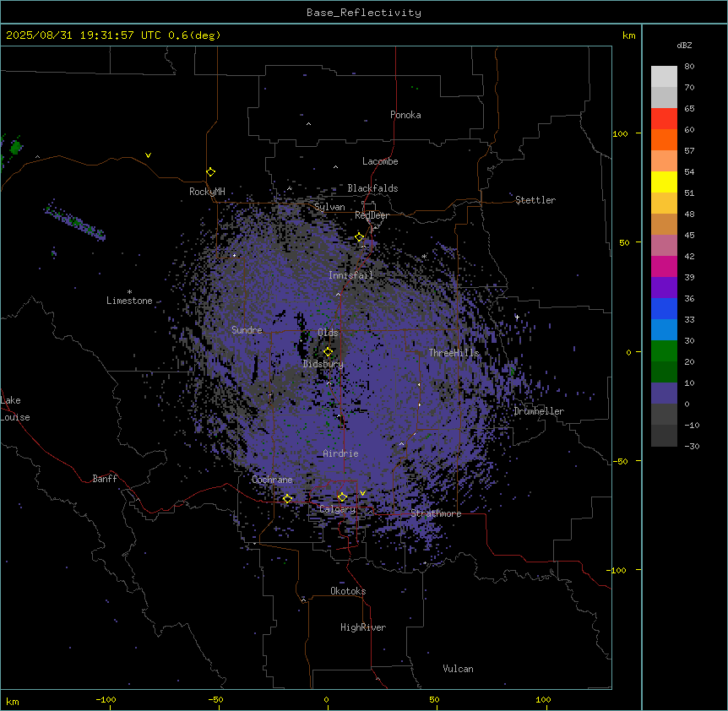Click the Olds town label
The width and height of the screenshot is (728, 711).
(328, 333)
